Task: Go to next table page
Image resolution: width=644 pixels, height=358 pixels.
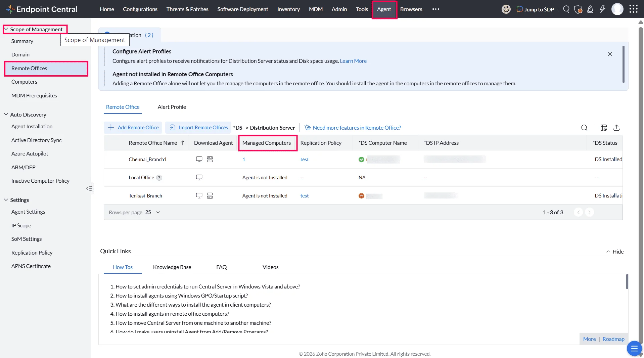Action: click(589, 212)
